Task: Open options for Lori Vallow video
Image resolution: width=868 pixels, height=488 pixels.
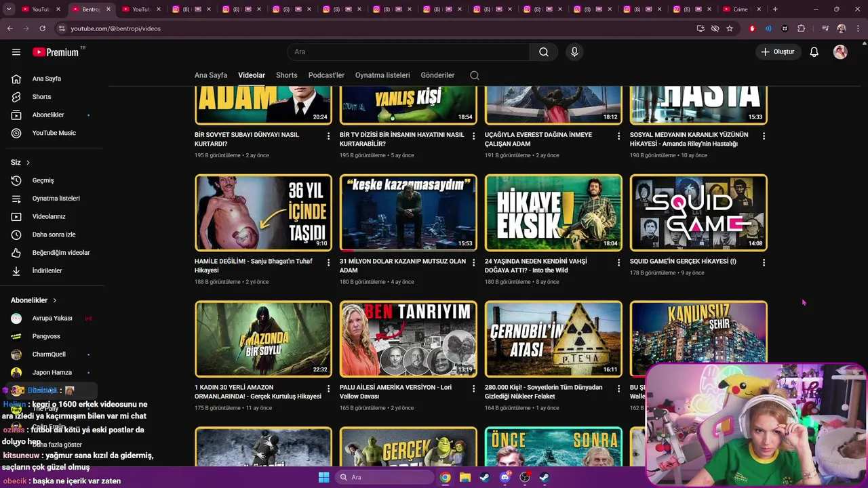Action: point(473,388)
